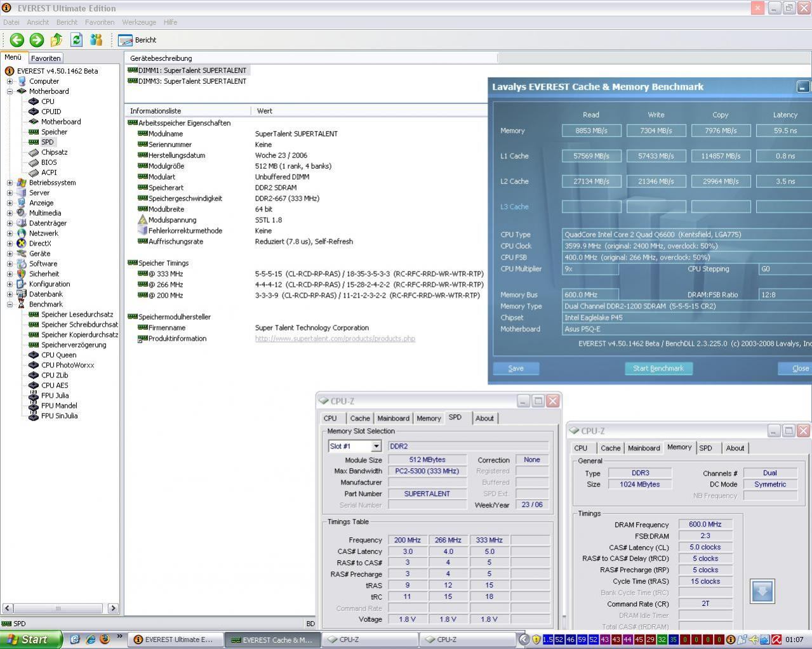Open the Ansicht menu
Viewport: 812px width, 649px height.
[38, 22]
